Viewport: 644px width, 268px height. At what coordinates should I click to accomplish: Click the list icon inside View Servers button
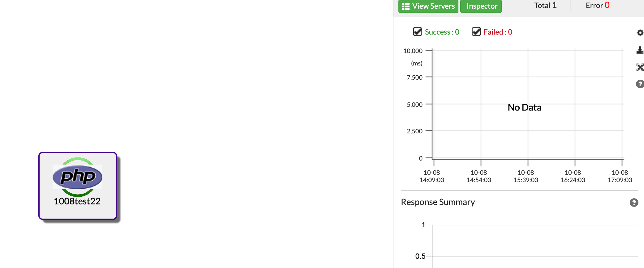pos(406,6)
